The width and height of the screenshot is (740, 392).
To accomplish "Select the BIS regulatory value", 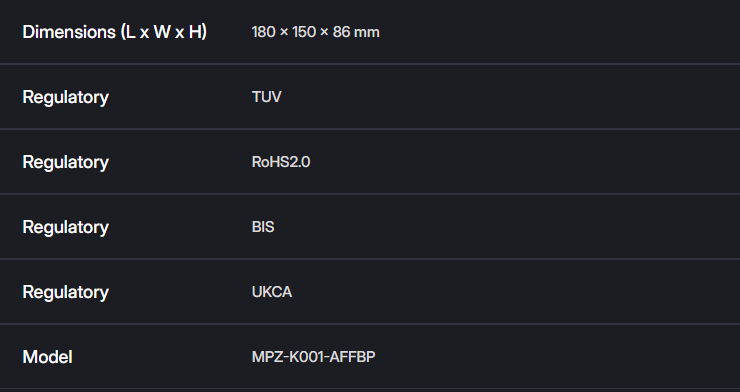I will (x=263, y=227).
